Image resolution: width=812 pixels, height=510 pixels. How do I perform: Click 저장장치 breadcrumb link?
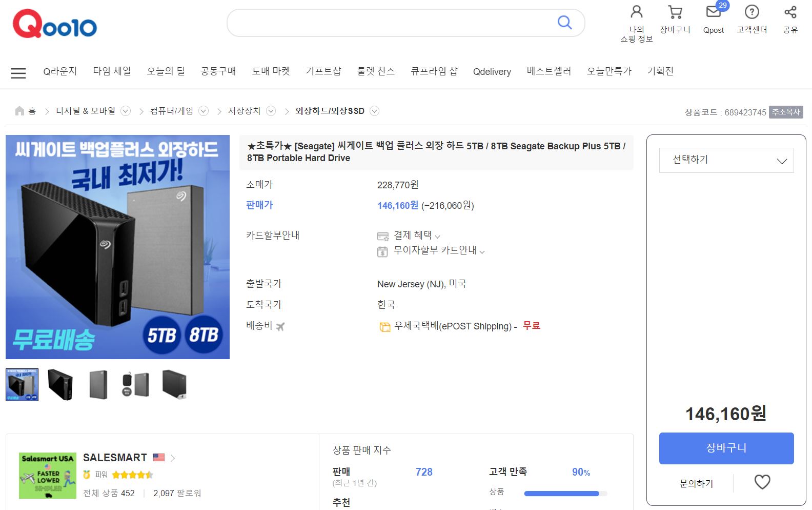(244, 111)
